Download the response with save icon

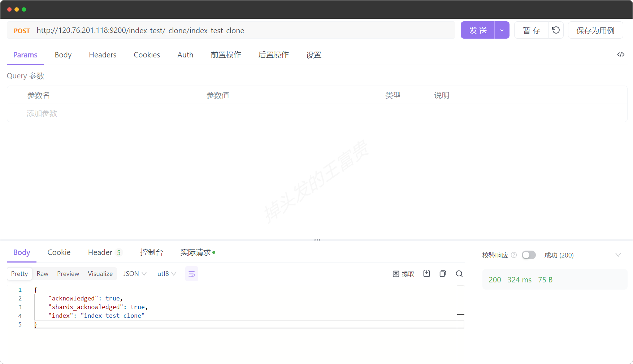[x=426, y=273]
